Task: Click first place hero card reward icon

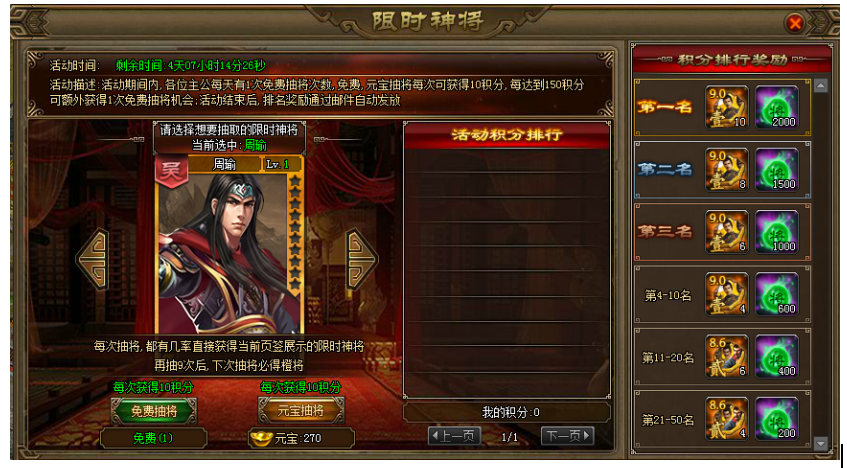Action: click(727, 107)
